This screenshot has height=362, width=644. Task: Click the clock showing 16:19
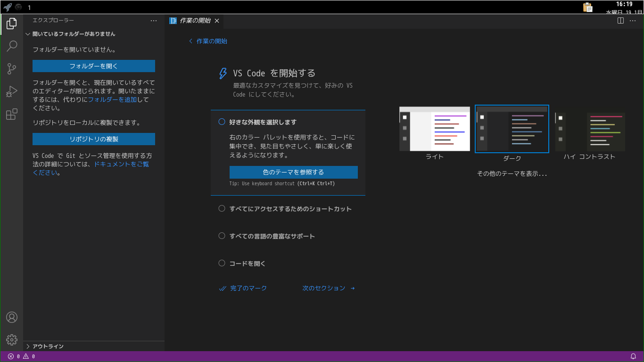click(x=624, y=4)
